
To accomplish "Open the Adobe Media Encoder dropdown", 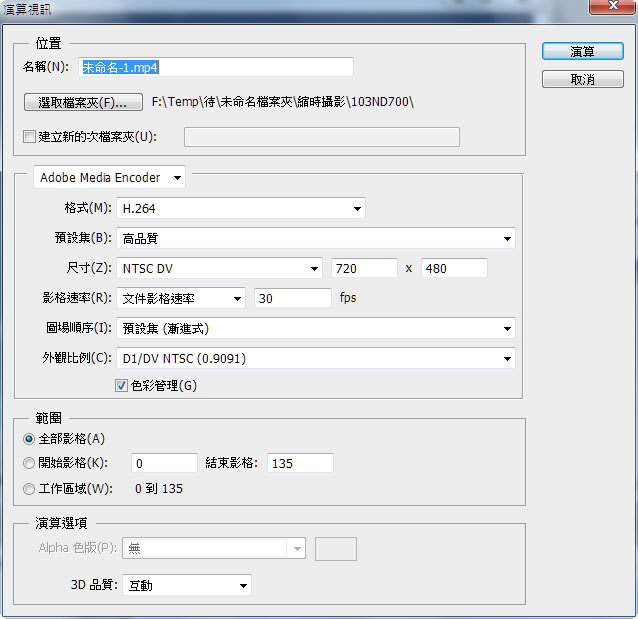I will (109, 177).
